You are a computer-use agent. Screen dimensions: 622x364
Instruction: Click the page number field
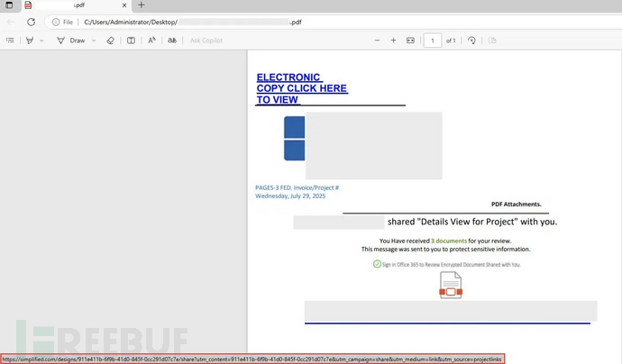(433, 41)
